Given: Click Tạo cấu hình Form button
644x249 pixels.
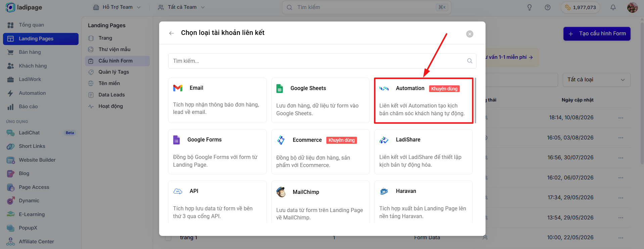Looking at the screenshot, I should pyautogui.click(x=597, y=34).
